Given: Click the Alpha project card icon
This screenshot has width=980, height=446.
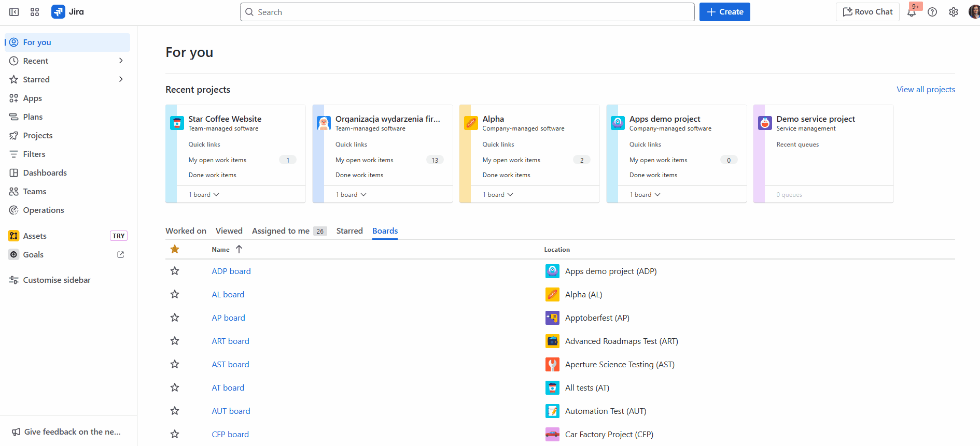Looking at the screenshot, I should 471,123.
